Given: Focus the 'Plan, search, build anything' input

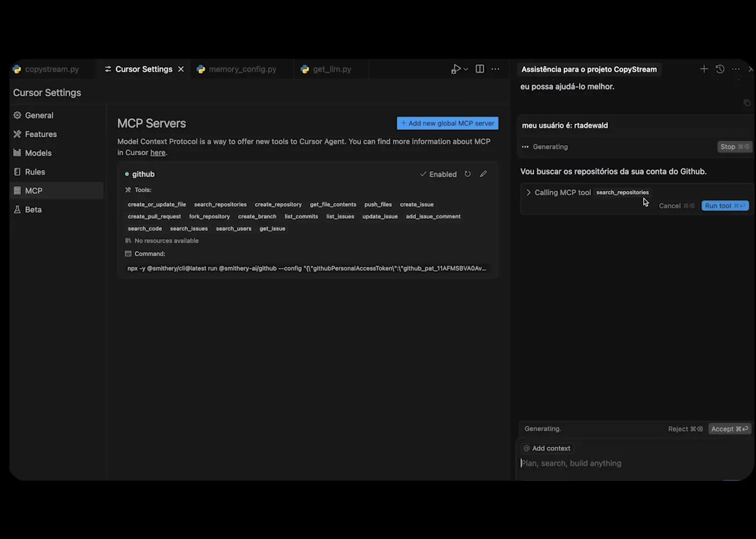Looking at the screenshot, I should (x=633, y=463).
